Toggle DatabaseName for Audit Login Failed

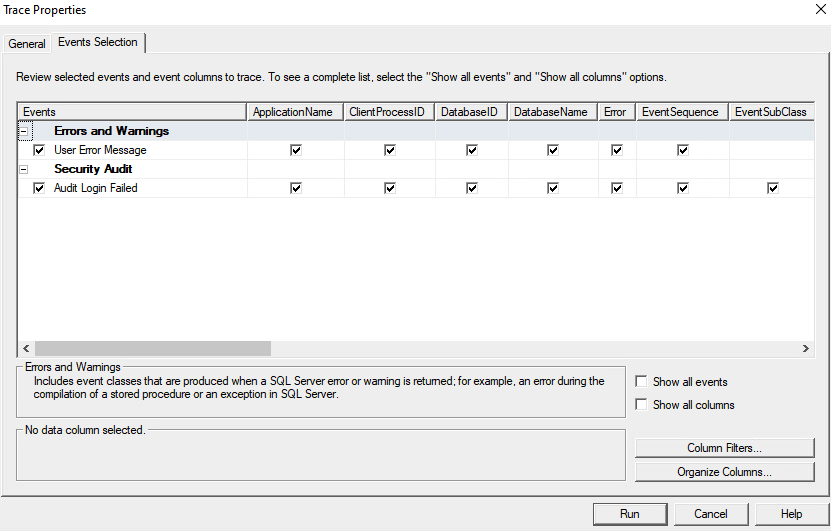point(553,188)
